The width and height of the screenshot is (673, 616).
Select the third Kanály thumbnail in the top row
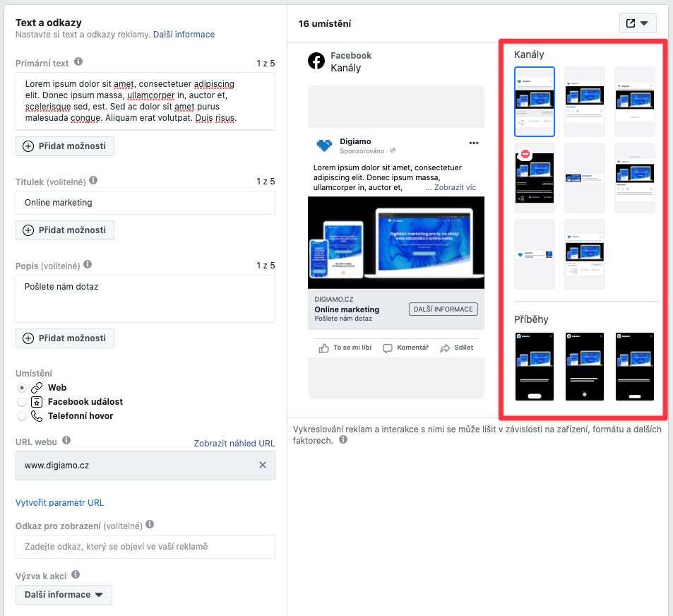pos(635,102)
